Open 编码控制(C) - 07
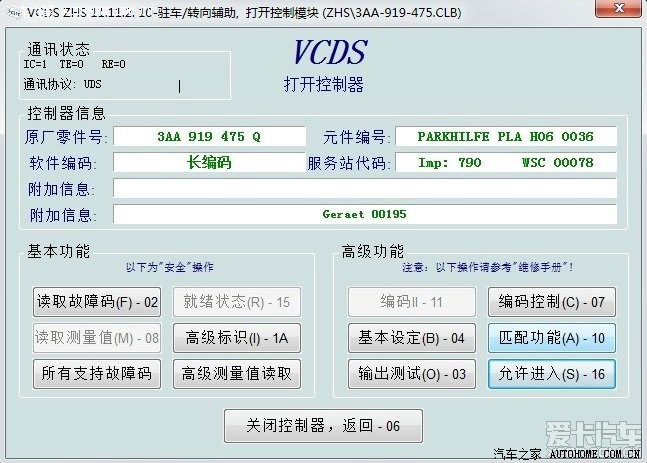This screenshot has width=647, height=463. pyautogui.click(x=551, y=302)
